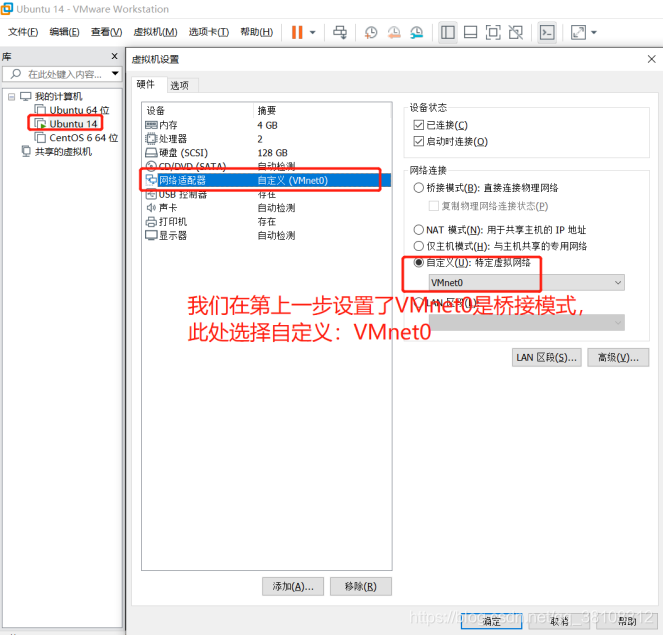Toggle the 启动时连接(O) checkbox
663x636 pixels.
pos(418,141)
